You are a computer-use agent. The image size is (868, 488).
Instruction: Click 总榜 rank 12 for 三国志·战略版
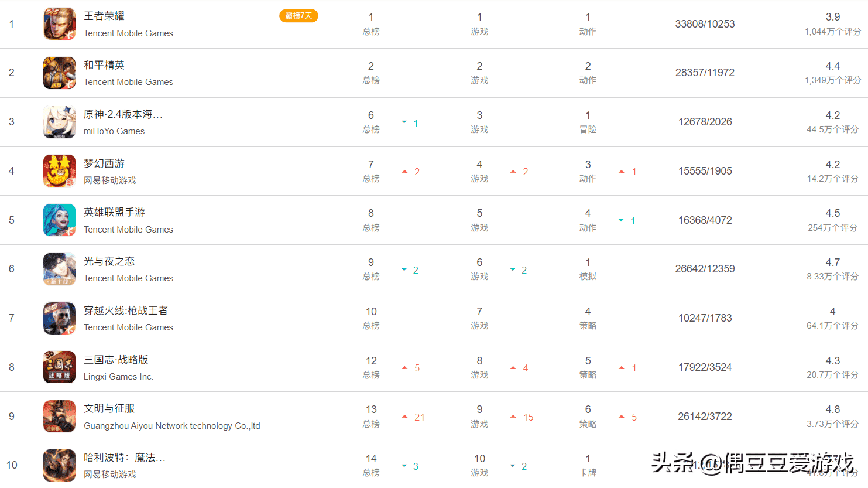[371, 367]
